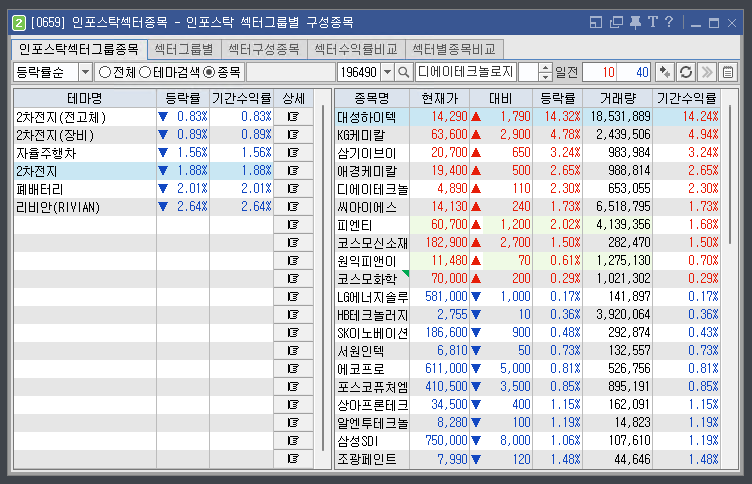
Task: Select the 전체 radio button
Action: (x=105, y=72)
